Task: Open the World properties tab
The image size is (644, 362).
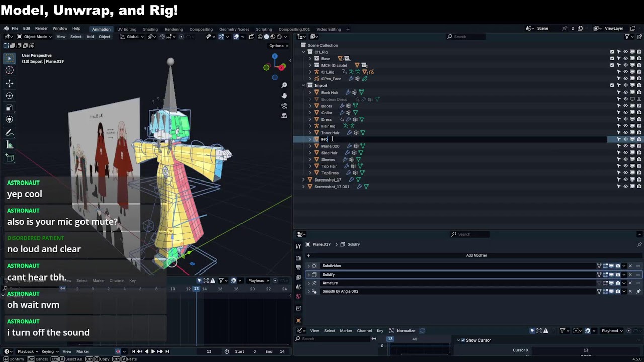Action: (x=298, y=296)
